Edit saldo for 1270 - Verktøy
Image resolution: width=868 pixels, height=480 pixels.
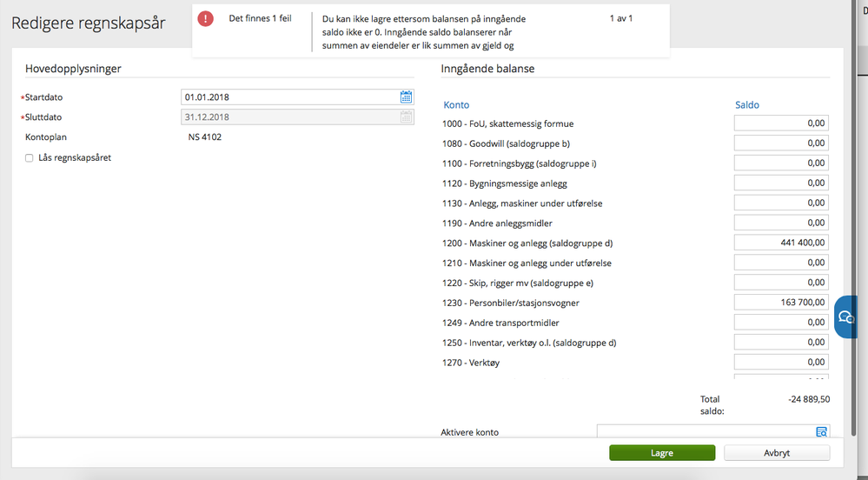(781, 363)
